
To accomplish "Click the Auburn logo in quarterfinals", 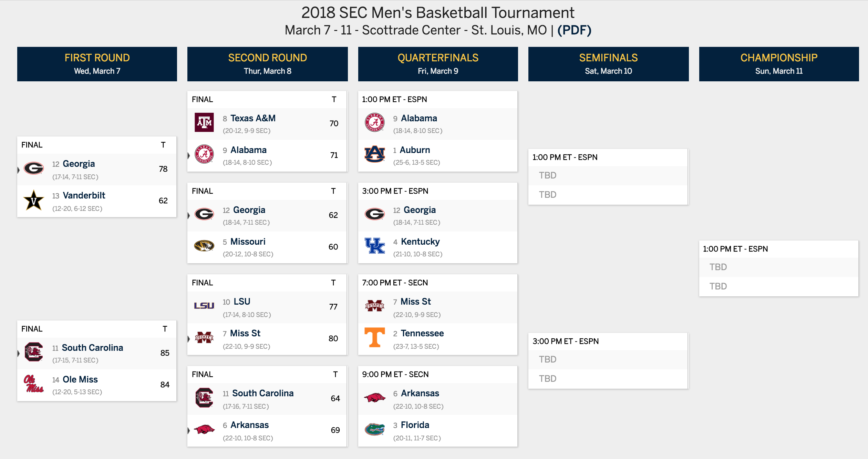I will click(x=375, y=154).
